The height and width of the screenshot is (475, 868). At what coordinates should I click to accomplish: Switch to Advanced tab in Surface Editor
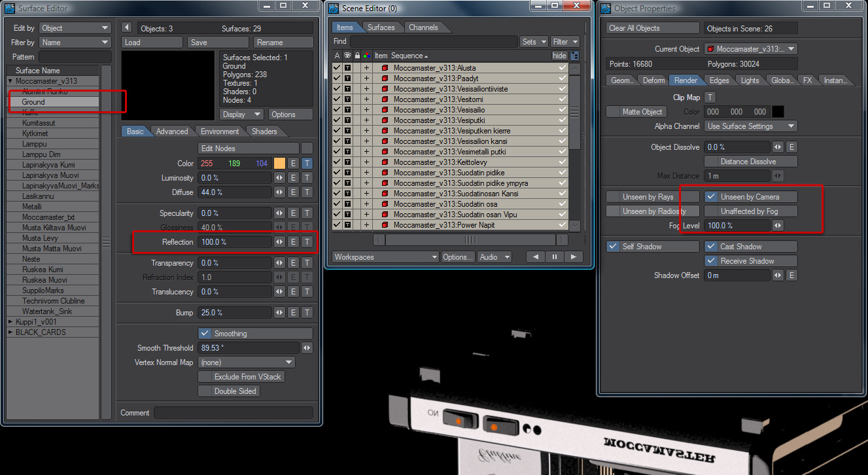(x=172, y=132)
